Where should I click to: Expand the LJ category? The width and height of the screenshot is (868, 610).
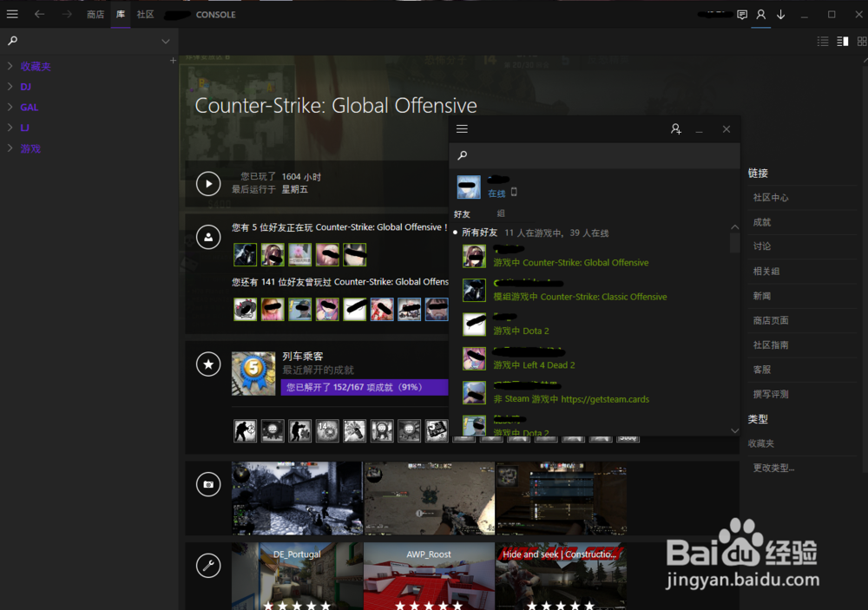tap(10, 128)
